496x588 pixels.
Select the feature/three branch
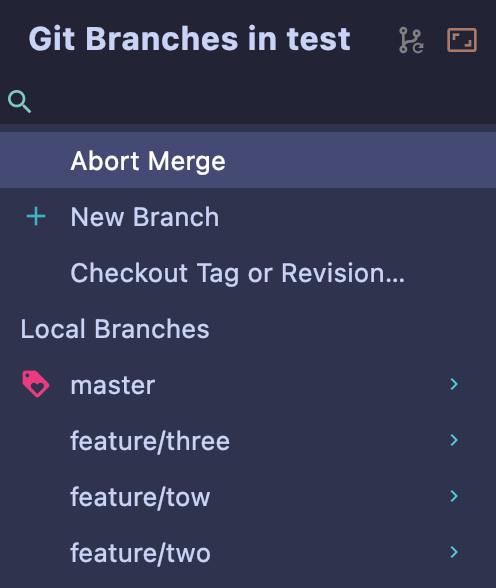tap(248, 441)
